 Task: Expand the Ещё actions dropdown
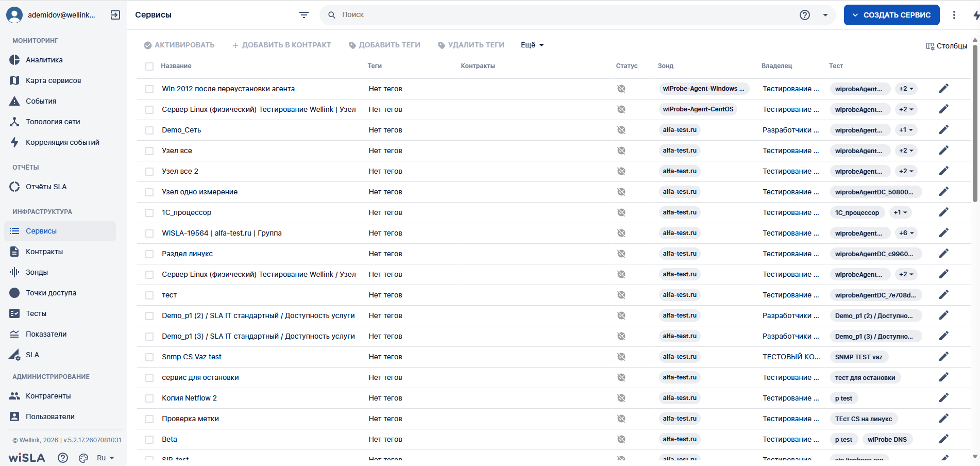coord(532,45)
